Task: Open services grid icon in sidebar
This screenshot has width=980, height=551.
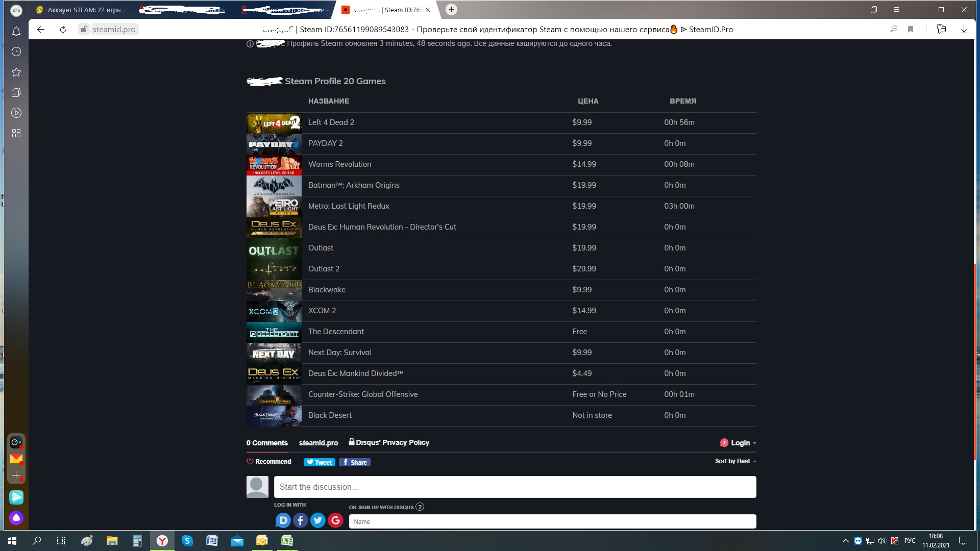Action: point(16,133)
